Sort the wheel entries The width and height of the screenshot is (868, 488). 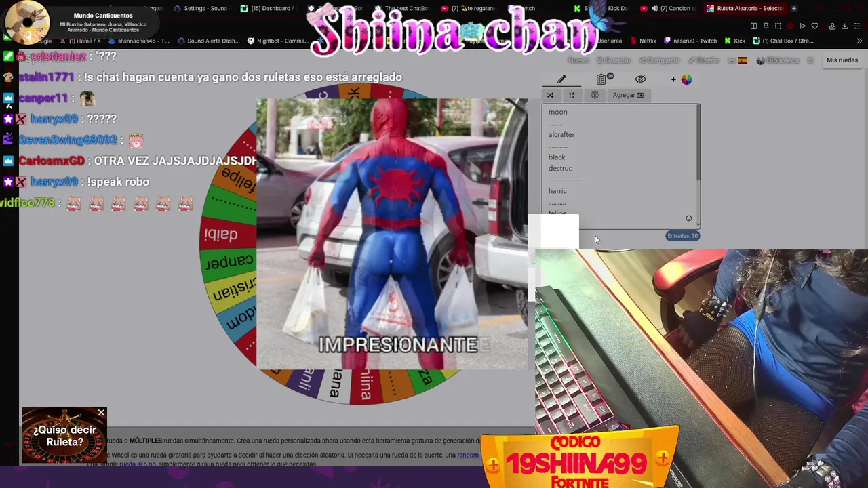tap(572, 95)
